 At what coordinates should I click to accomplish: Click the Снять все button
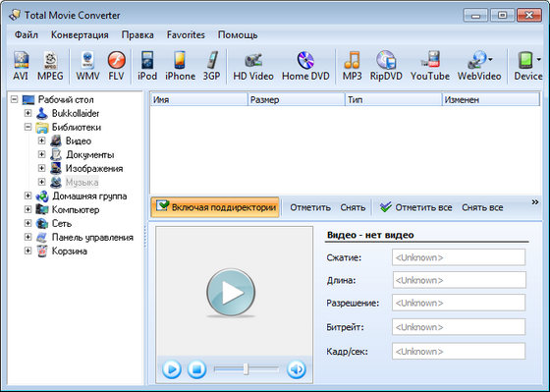[482, 207]
